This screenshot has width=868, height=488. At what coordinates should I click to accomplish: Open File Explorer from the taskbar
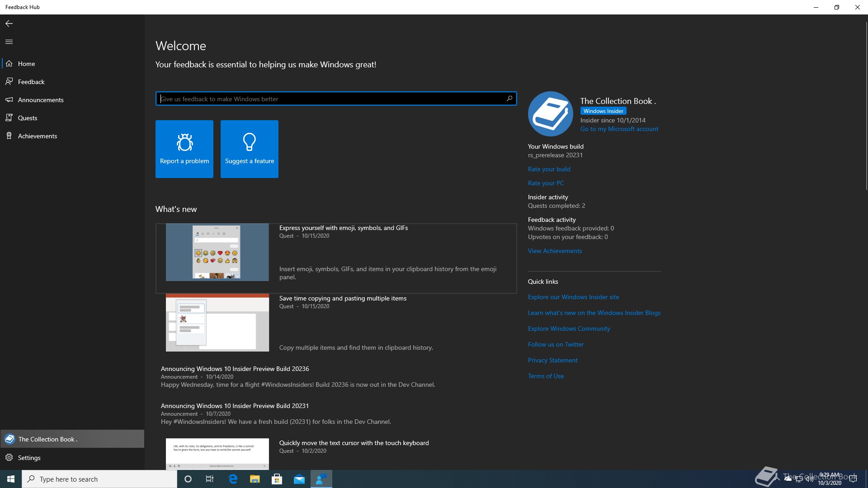[x=255, y=479]
